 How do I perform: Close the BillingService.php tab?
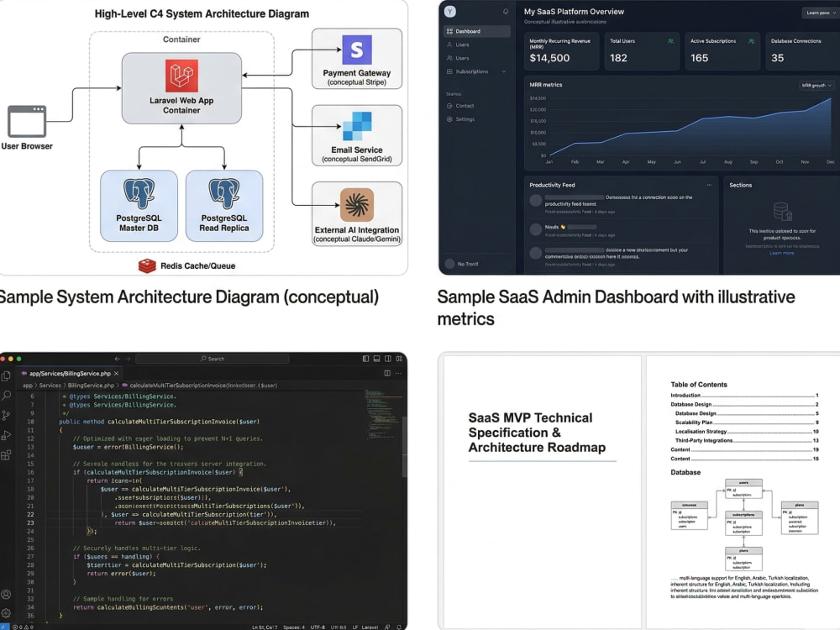116,374
